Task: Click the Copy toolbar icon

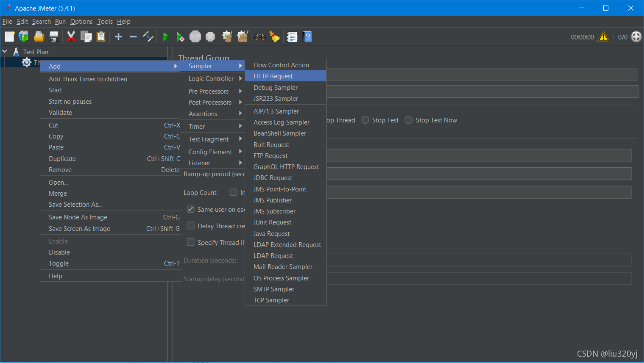Action: [x=86, y=37]
